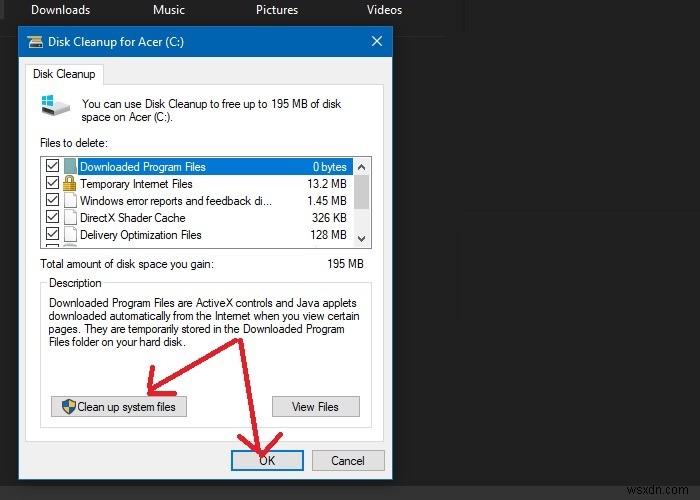Click the 128 MB size value
Viewport: 700px width, 500px height.
[329, 235]
